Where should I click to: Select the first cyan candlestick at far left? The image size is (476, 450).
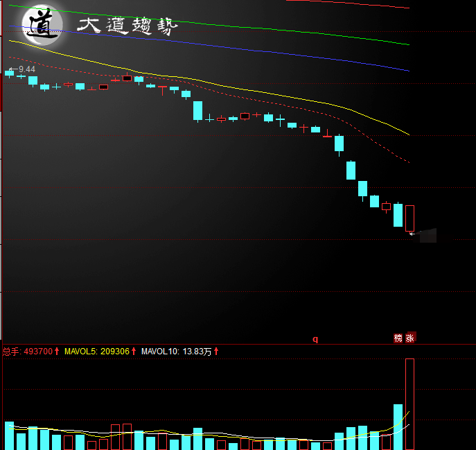(x=9, y=72)
